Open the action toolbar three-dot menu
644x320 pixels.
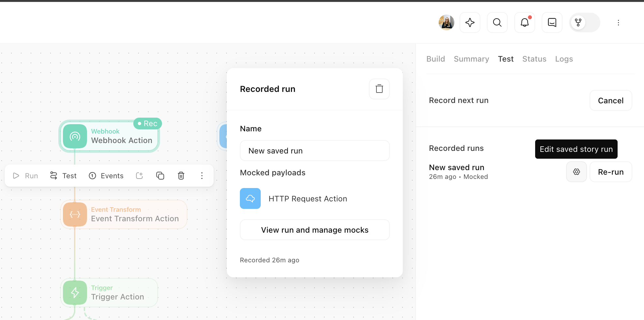tap(202, 176)
